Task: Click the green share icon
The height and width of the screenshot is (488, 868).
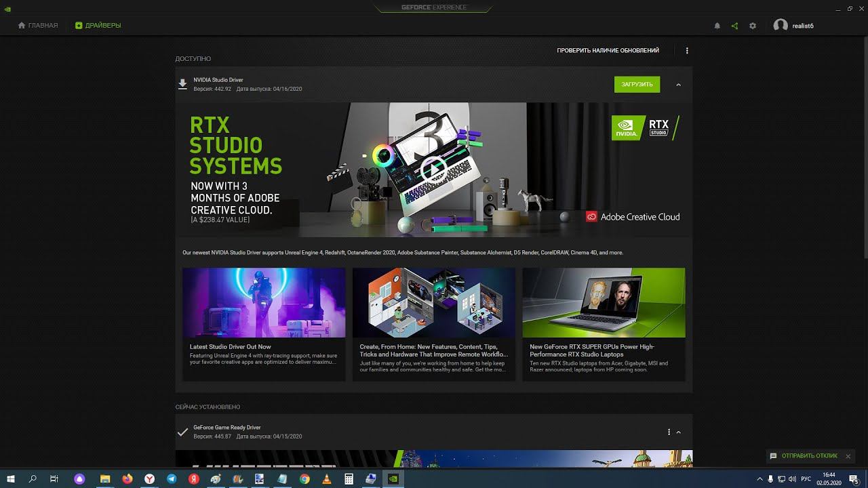Action: pos(734,26)
